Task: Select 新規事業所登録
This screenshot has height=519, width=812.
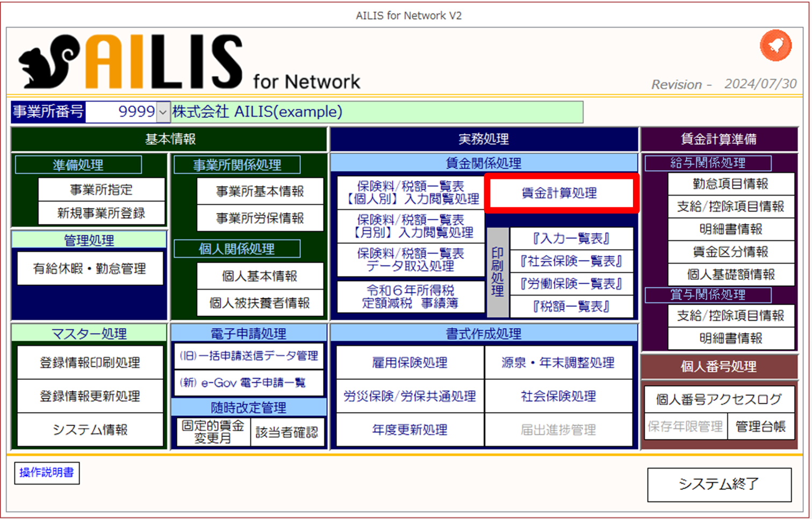Action: tap(101, 213)
